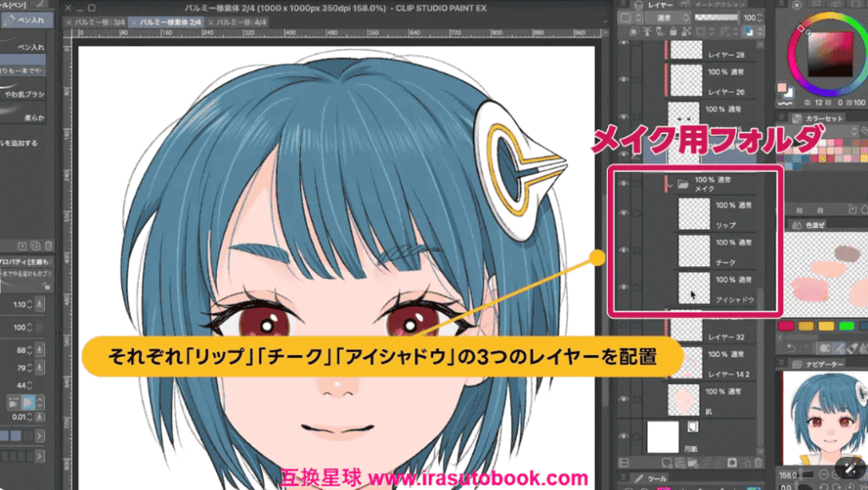The height and width of the screenshot is (490, 868).
Task: Select the リップ layer
Action: pos(721,215)
